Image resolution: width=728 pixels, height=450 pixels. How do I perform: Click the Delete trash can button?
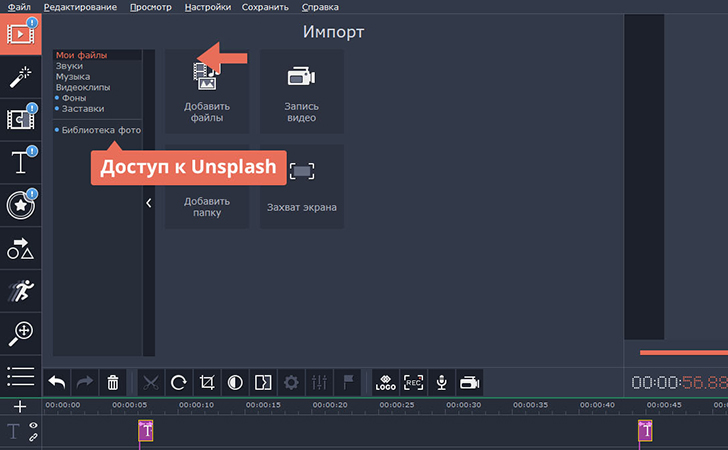point(113,383)
